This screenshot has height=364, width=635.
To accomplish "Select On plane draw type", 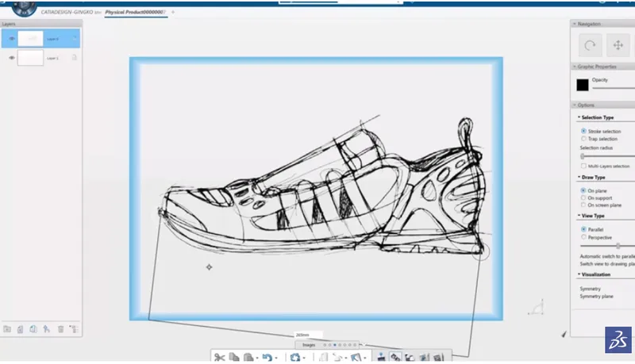I will pos(583,190).
